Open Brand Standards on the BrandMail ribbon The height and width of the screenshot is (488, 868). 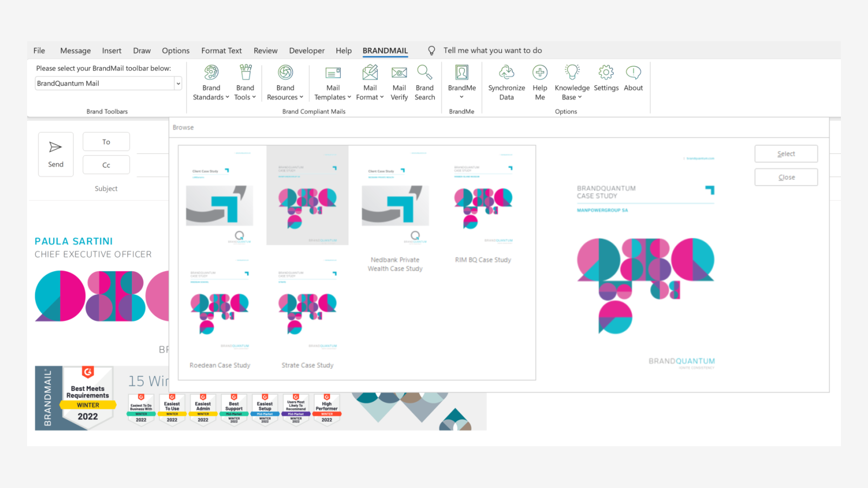click(x=211, y=82)
